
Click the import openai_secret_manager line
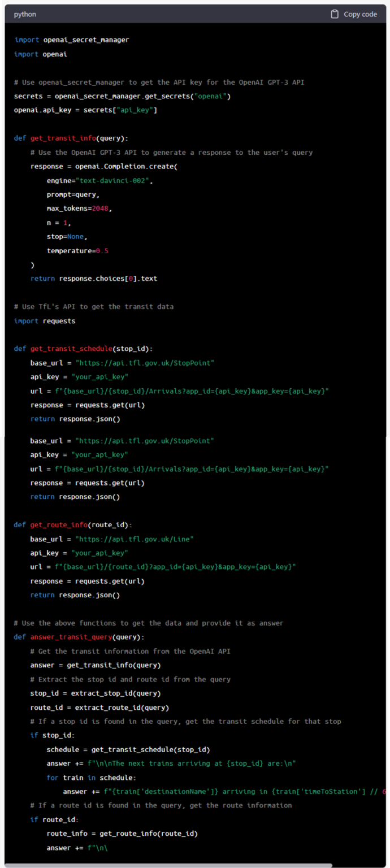pyautogui.click(x=71, y=40)
